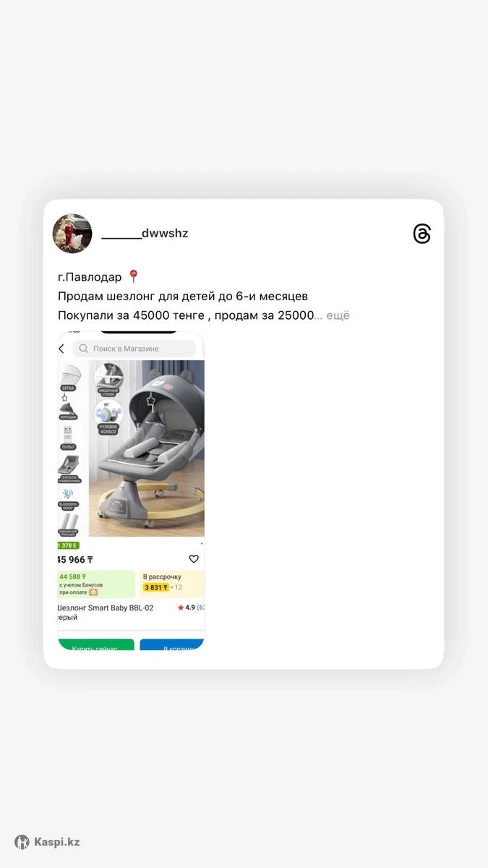Select the В рассрочку installment option
488x868 pixels.
tap(172, 583)
